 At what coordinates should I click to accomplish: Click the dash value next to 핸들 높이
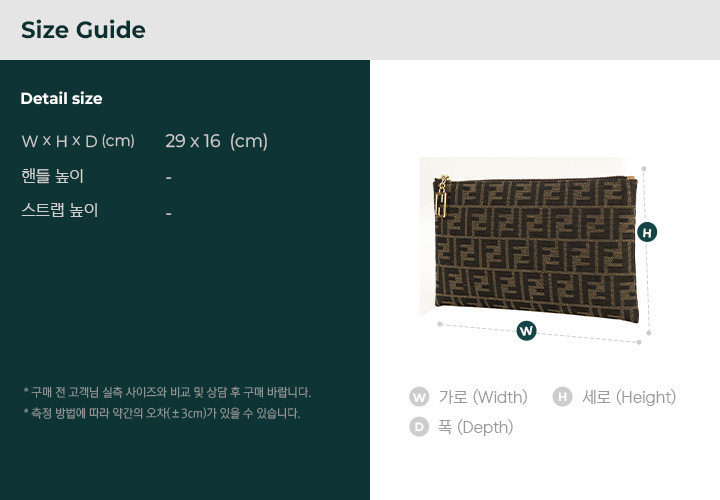(x=168, y=178)
